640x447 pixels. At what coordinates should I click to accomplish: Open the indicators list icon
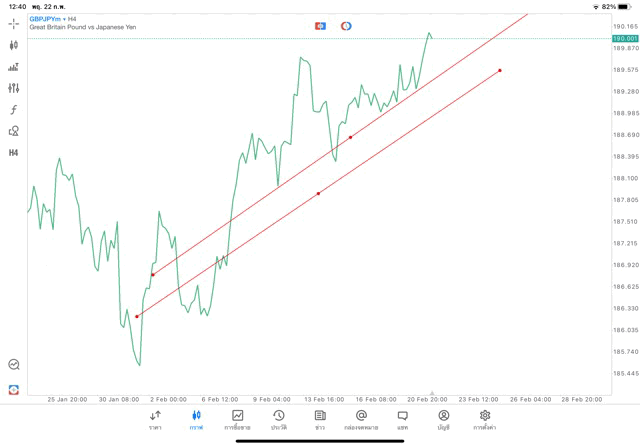[14, 67]
